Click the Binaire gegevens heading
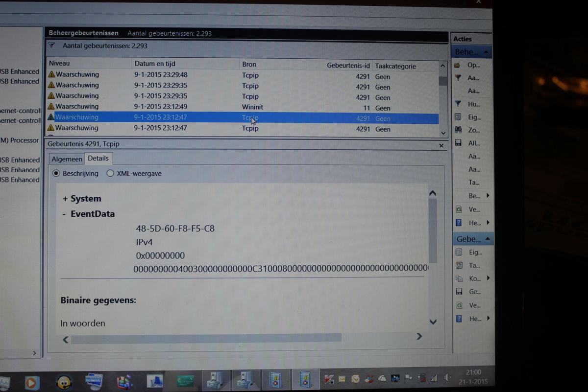The height and width of the screenshot is (392, 588). pyautogui.click(x=98, y=300)
